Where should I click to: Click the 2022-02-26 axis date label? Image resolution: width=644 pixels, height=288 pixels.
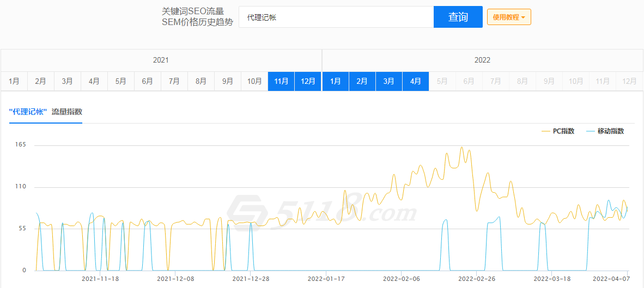(x=476, y=279)
